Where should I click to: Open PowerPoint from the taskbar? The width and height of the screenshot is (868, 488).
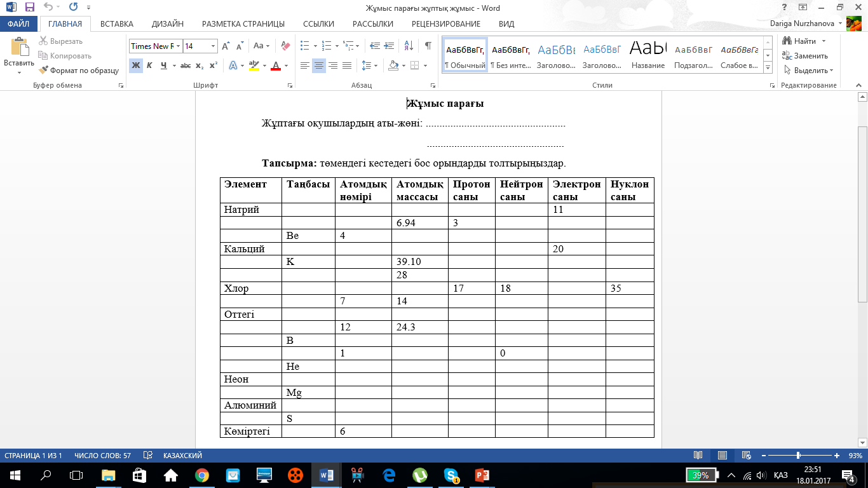click(x=483, y=475)
